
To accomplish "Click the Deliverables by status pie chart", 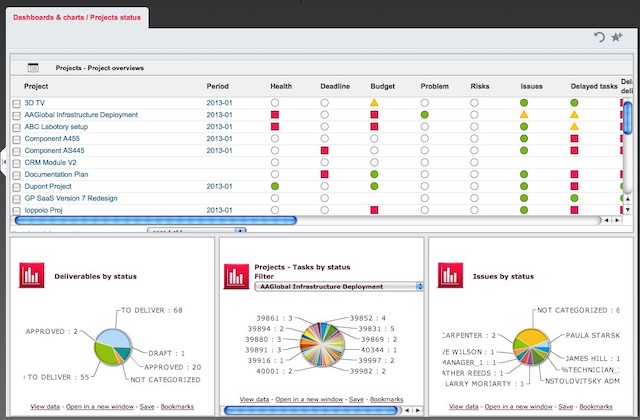I will click(x=113, y=347).
